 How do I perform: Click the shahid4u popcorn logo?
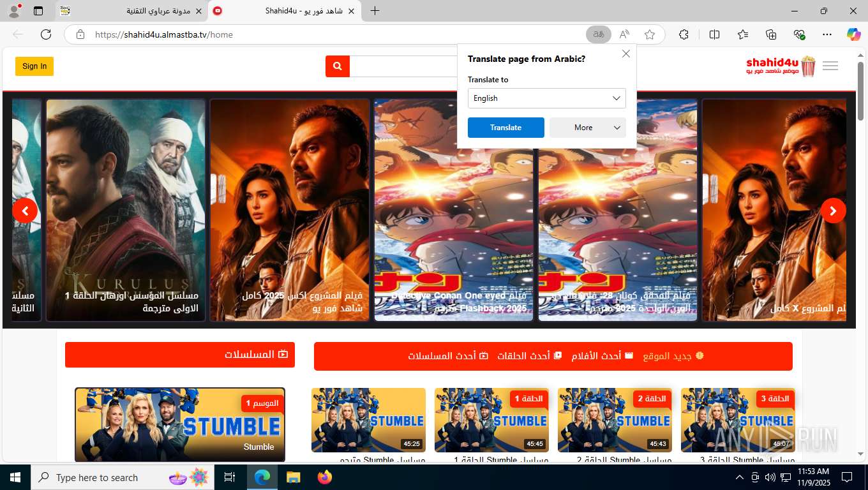(x=781, y=66)
